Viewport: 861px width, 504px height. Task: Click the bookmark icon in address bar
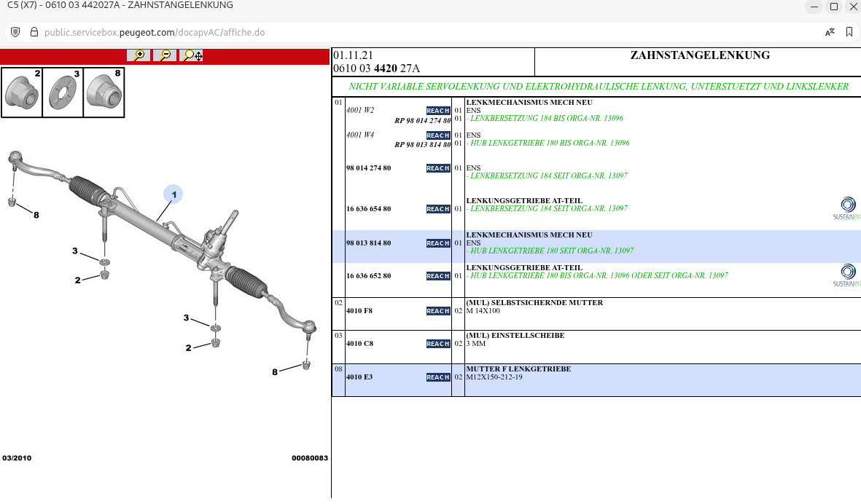(849, 32)
